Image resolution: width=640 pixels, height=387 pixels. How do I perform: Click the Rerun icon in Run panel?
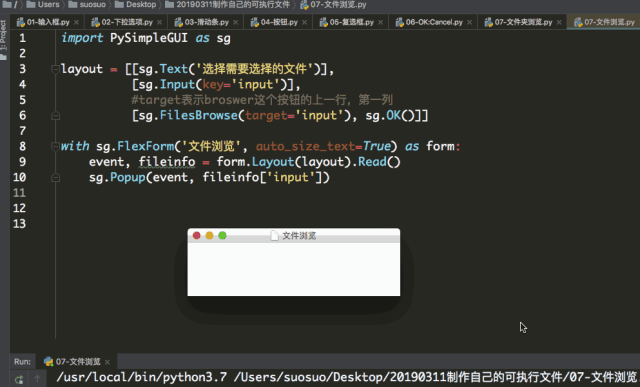(x=19, y=379)
